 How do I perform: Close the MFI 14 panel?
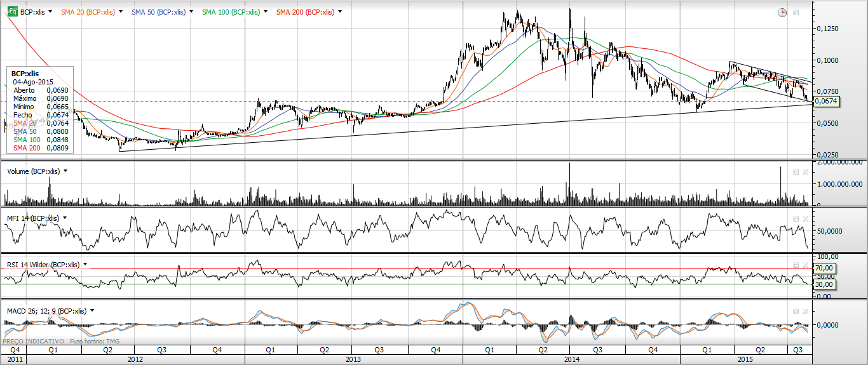click(804, 218)
